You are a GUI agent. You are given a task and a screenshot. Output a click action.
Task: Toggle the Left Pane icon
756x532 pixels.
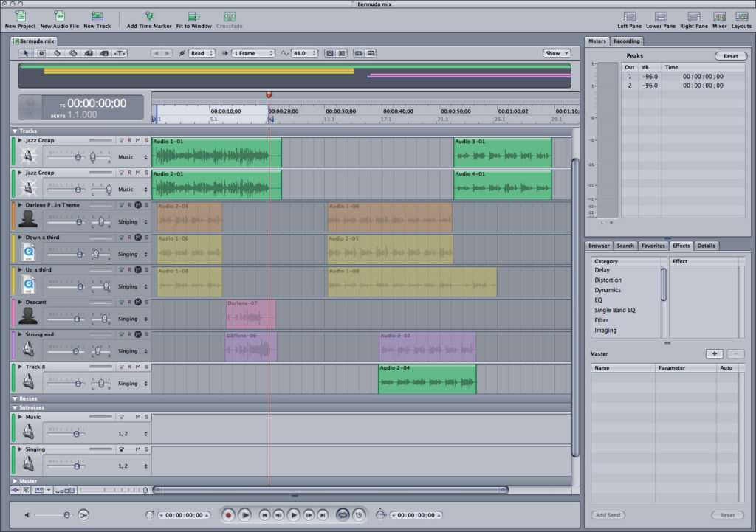click(x=629, y=16)
